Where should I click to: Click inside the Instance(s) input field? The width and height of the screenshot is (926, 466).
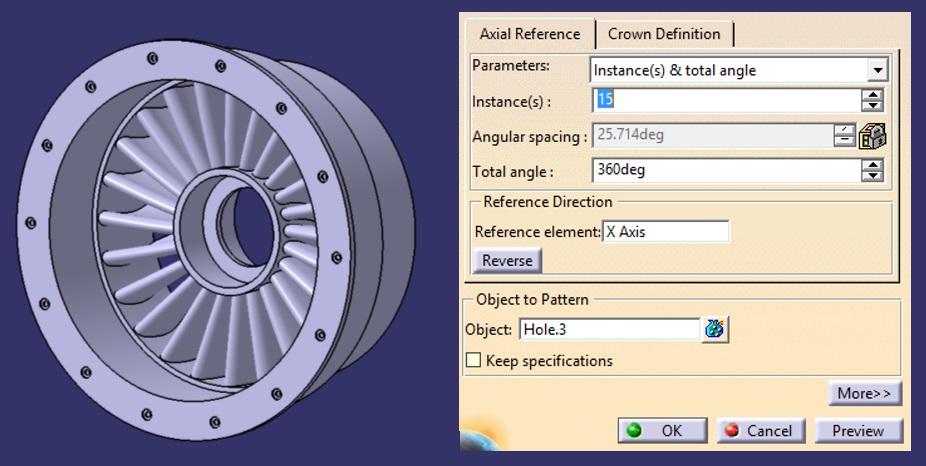tap(726, 100)
